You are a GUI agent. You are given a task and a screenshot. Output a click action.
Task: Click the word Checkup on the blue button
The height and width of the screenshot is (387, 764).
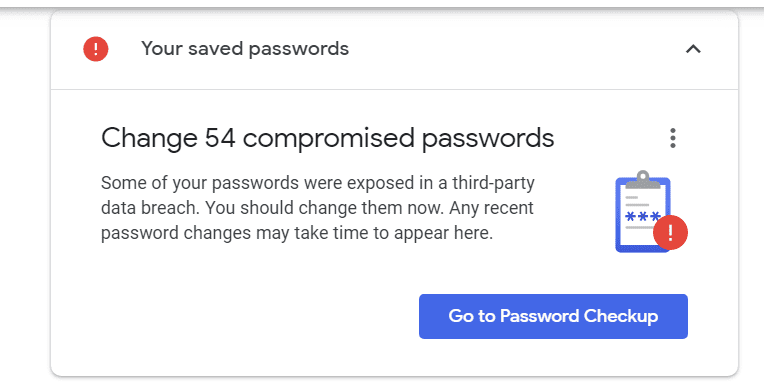(x=620, y=316)
